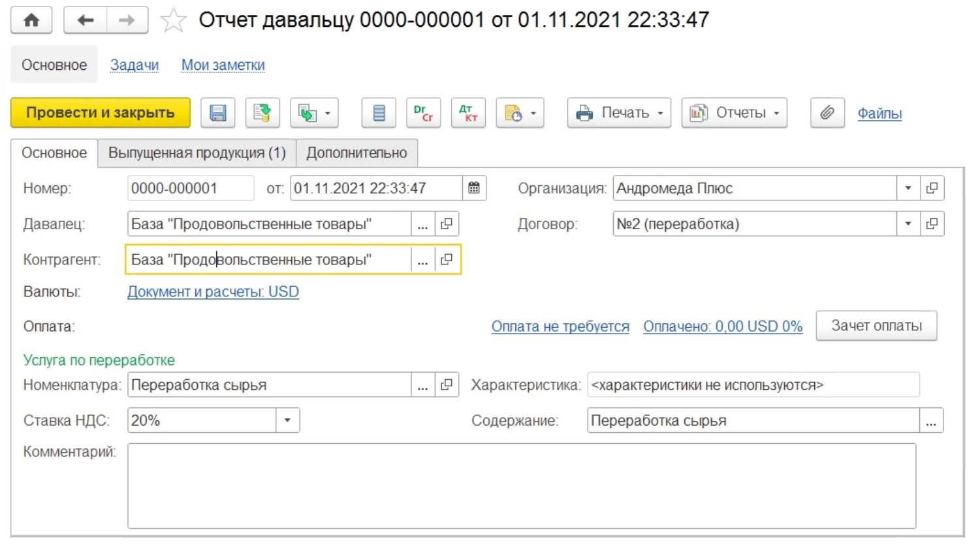
Task: Edit Содержание via ellipsis button
Action: [931, 421]
